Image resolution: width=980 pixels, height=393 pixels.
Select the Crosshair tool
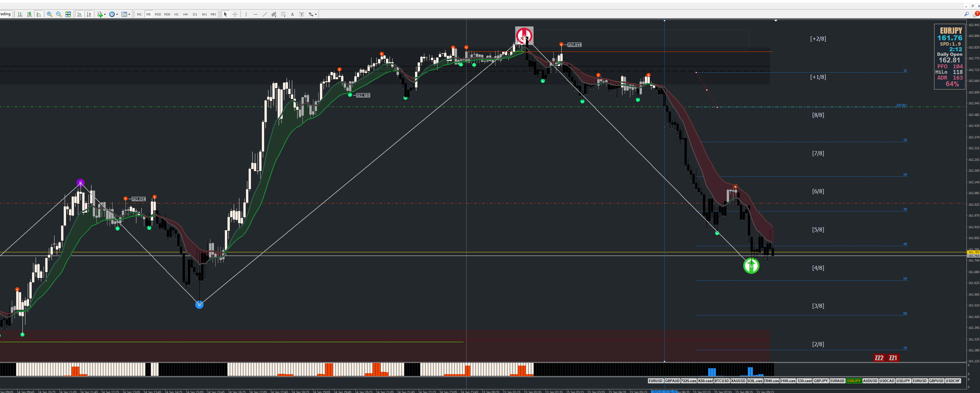click(x=235, y=14)
